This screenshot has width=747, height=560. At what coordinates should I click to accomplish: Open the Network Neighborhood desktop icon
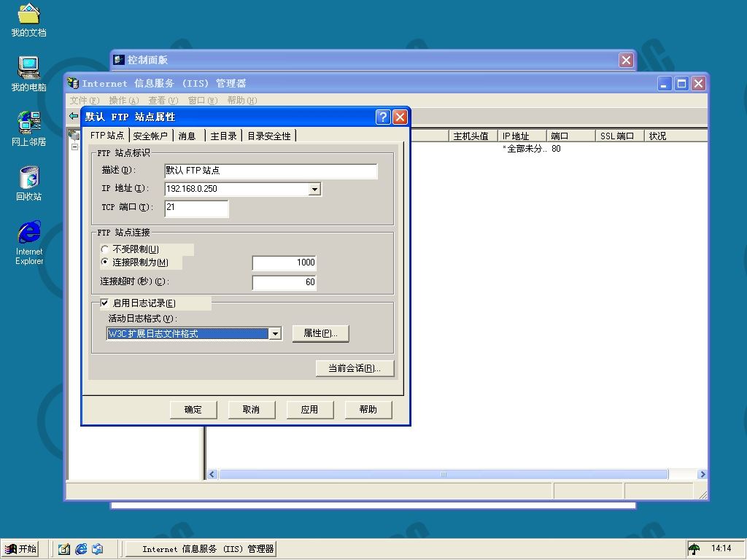coord(28,128)
